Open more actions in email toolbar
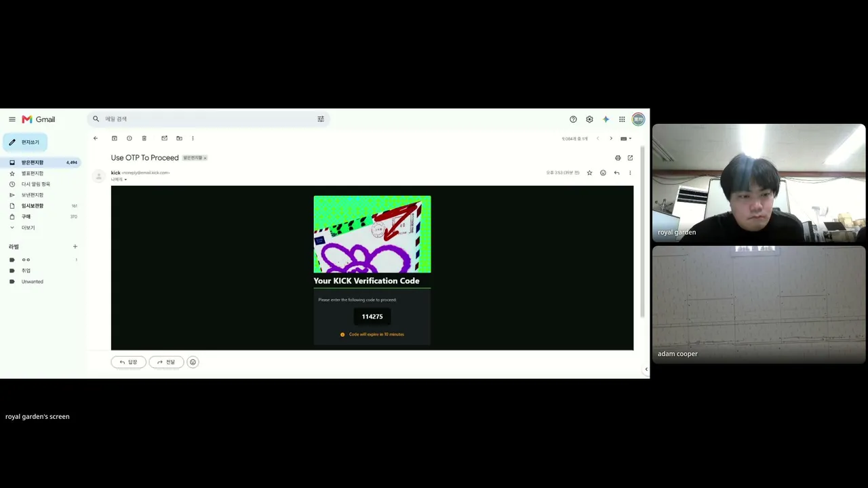The image size is (868, 488). [x=193, y=138]
